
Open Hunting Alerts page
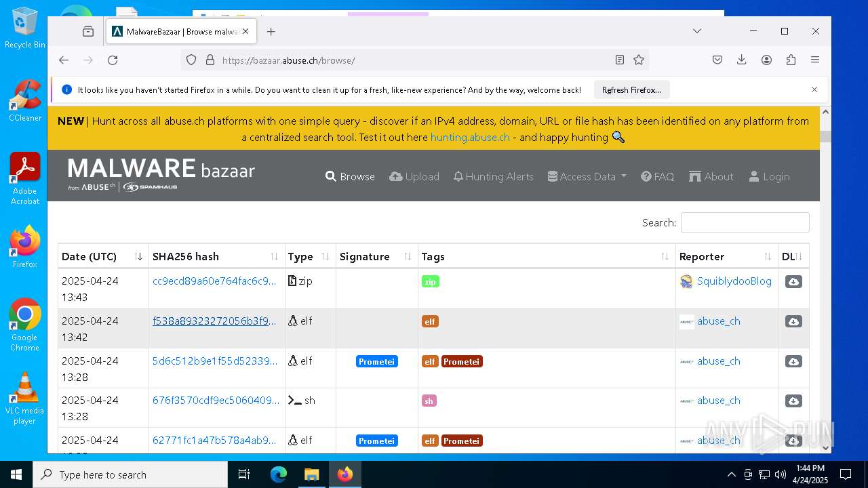tap(493, 176)
